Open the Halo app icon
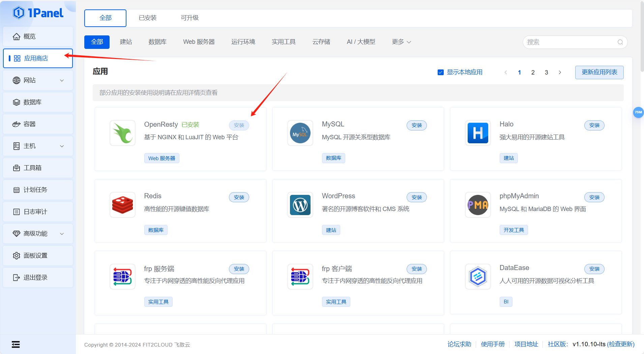 click(478, 133)
